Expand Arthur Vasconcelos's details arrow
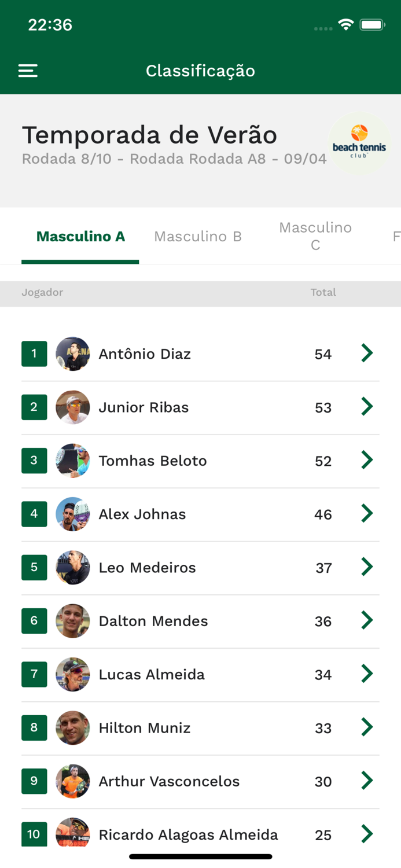The height and width of the screenshot is (868, 401). pos(367,781)
